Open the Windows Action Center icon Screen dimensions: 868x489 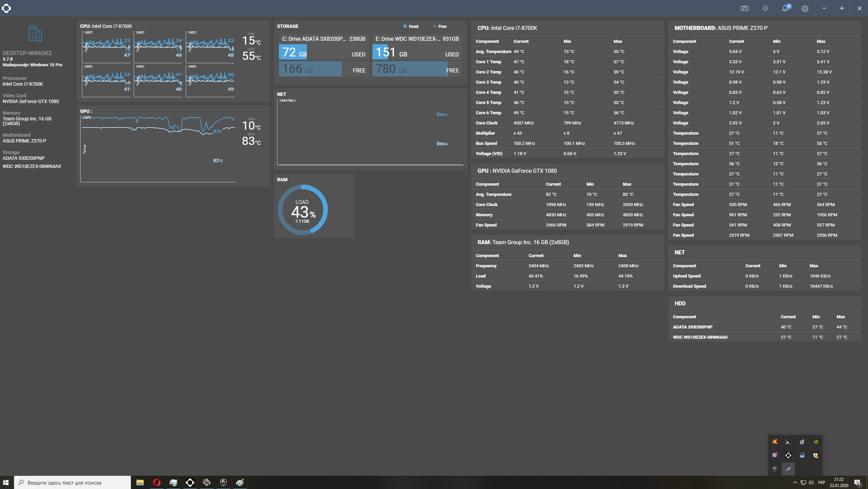(857, 483)
